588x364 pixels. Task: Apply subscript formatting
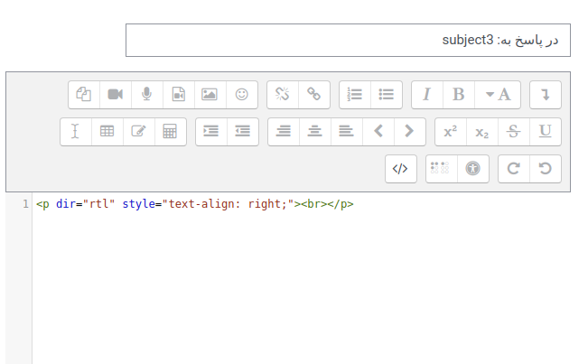tap(482, 132)
